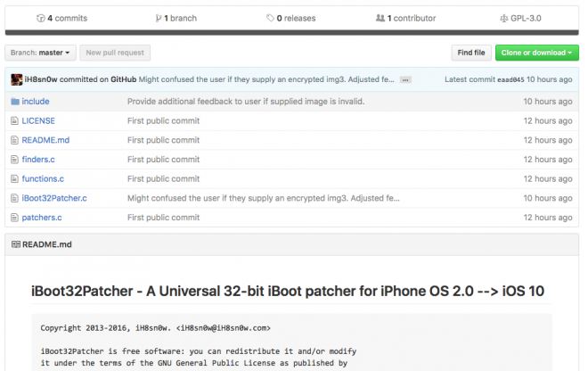
Task: Open iBoot32Patcher.c row commit message
Action: point(264,198)
